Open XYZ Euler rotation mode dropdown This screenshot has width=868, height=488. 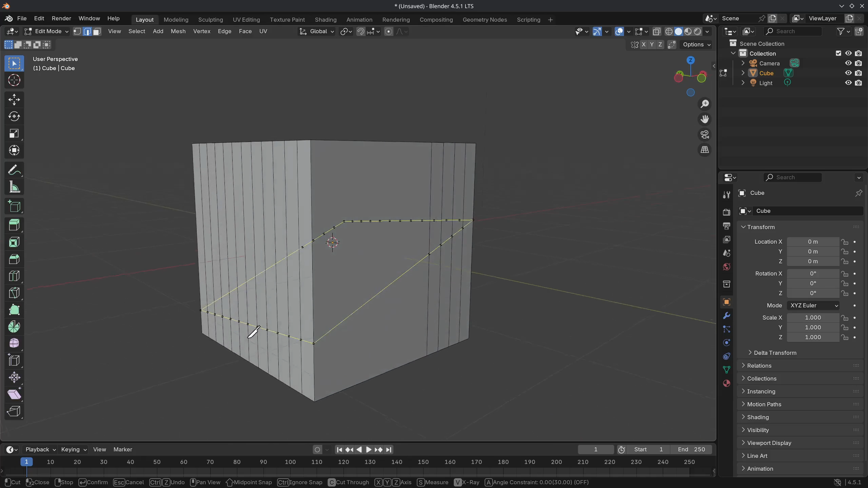pos(813,305)
